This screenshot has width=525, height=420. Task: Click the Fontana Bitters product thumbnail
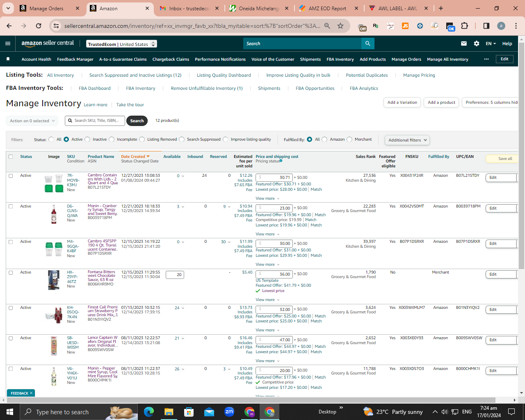pyautogui.click(x=54, y=280)
